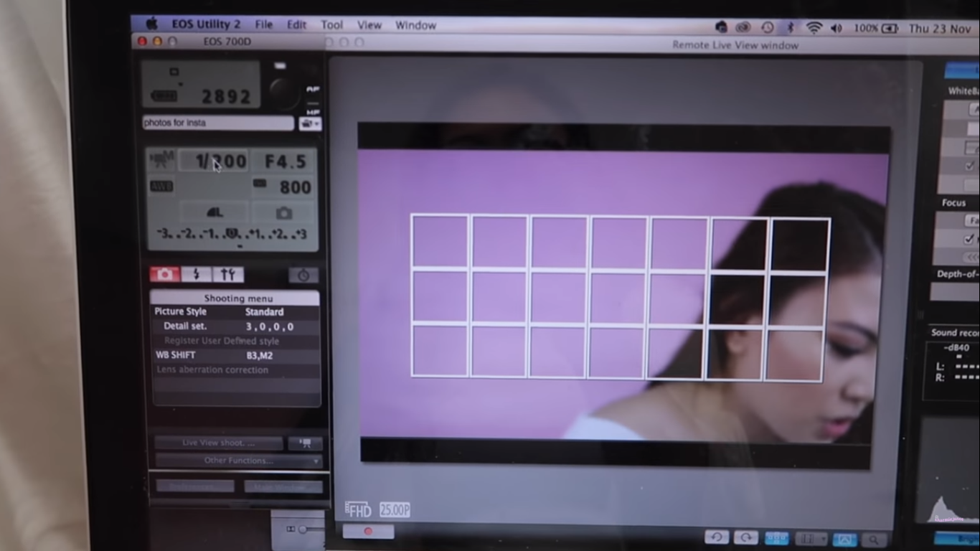Screen dimensions: 980x551
Task: Click the exposure compensation scale
Action: coord(232,235)
